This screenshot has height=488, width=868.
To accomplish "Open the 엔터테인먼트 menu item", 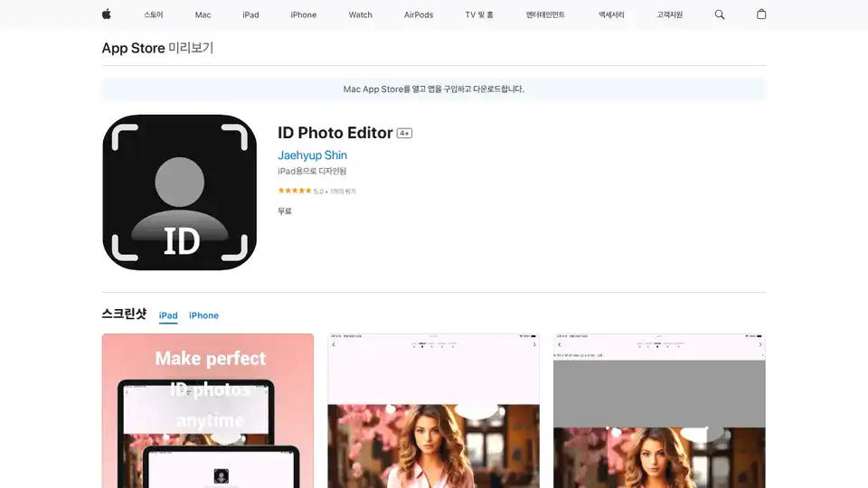I will point(545,15).
